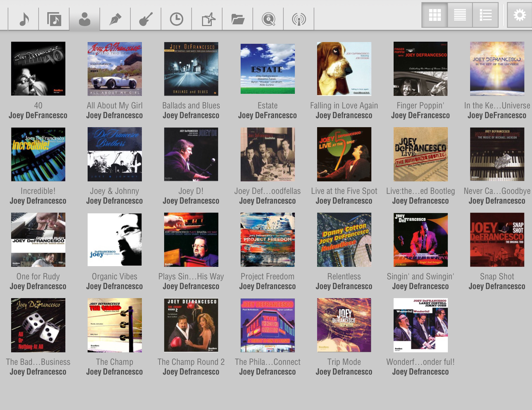Switch to detailed bullet list view
Viewport: 532px width, 410px height.
(485, 15)
